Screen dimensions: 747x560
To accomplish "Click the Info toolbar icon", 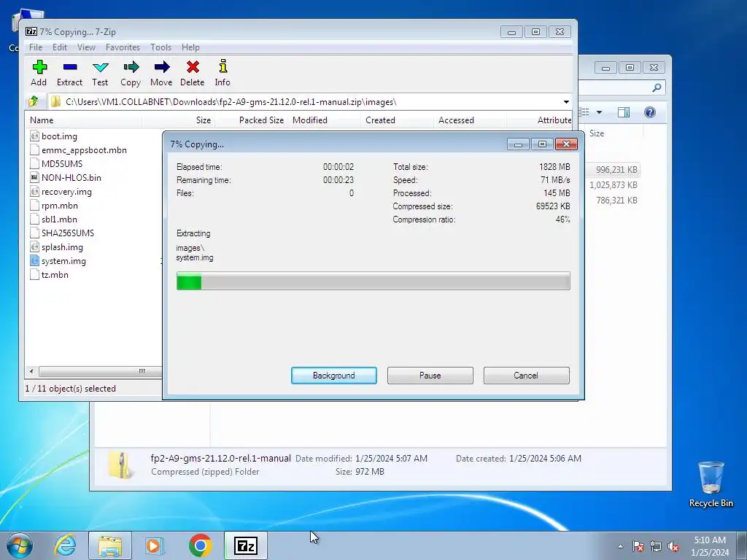I will (222, 73).
